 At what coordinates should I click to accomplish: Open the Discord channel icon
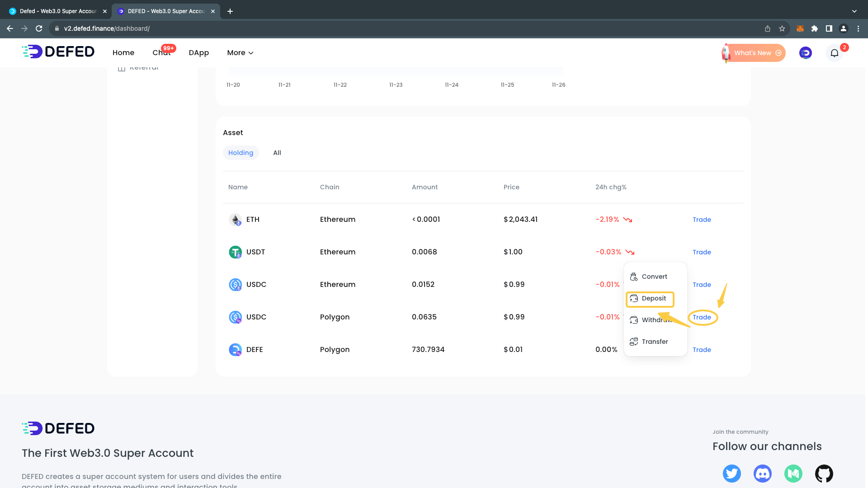(x=762, y=474)
